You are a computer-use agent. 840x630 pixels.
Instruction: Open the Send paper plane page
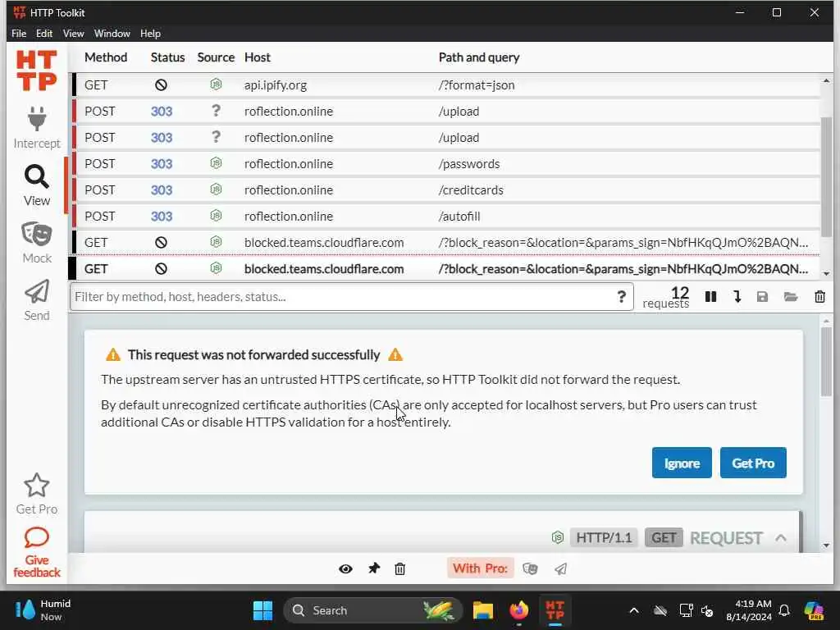coord(36,300)
